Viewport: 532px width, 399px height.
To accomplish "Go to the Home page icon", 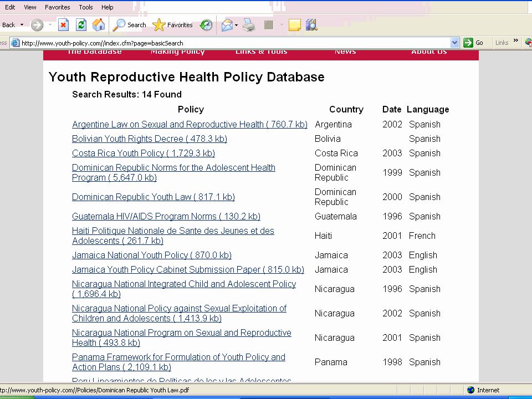I will [x=99, y=25].
